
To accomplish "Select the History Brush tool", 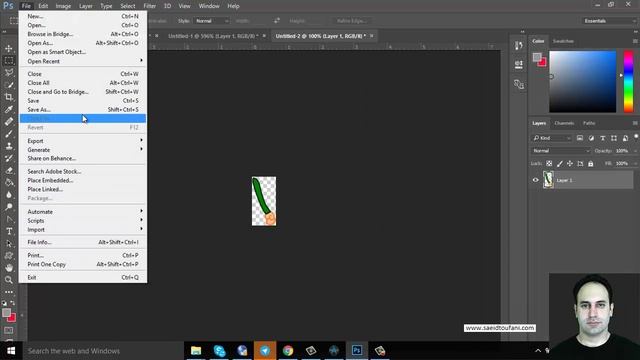I will click(x=9, y=158).
